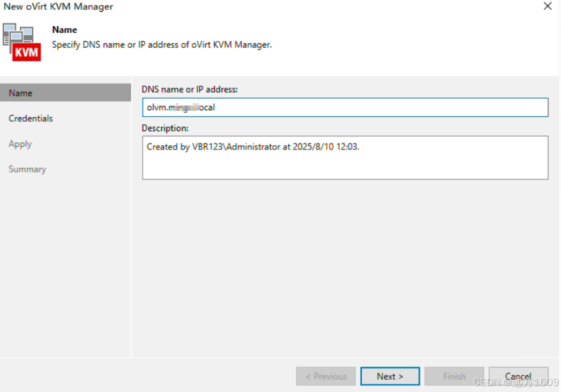This screenshot has width=561, height=392.
Task: Click the bold 'Name' heading text
Action: (64, 29)
